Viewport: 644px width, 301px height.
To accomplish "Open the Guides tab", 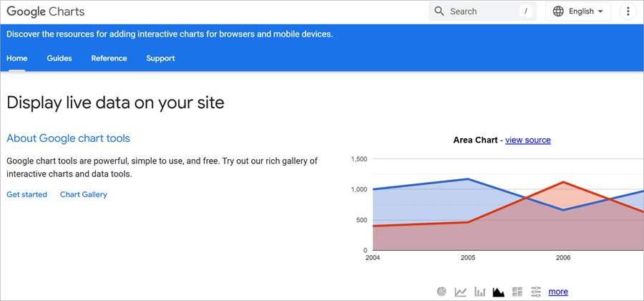I will (x=59, y=58).
